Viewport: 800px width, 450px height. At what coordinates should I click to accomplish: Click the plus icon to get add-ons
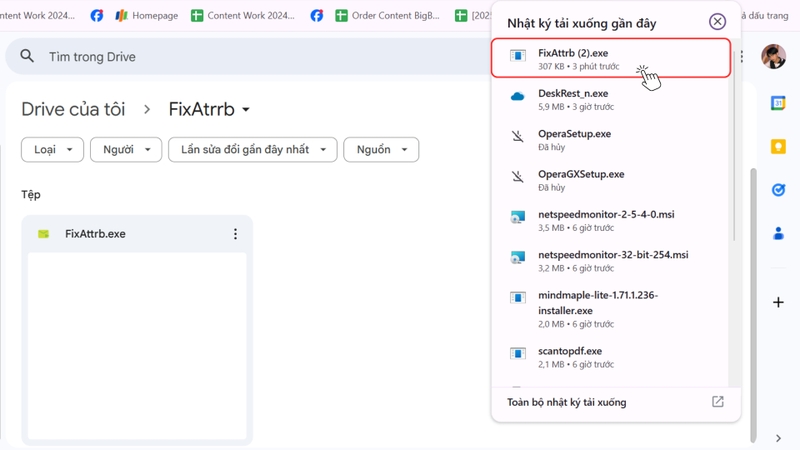(x=778, y=303)
